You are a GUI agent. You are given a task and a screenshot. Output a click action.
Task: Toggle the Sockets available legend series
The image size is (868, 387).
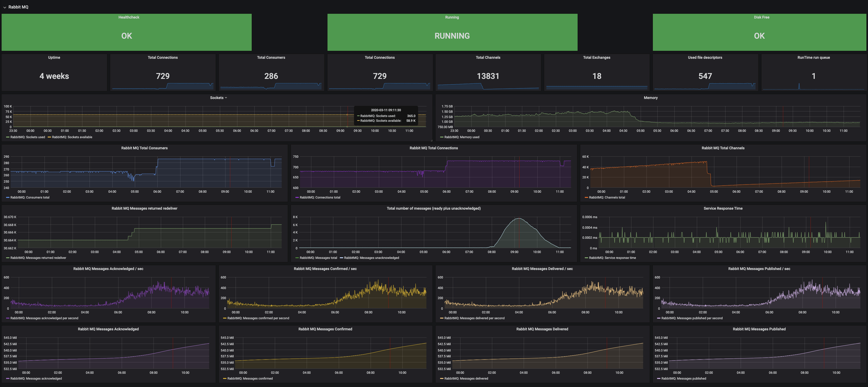click(72, 137)
